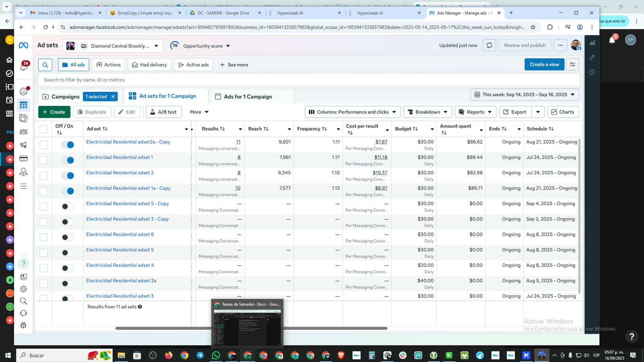
Task: Open the Help question mark icon
Action: tap(23, 263)
